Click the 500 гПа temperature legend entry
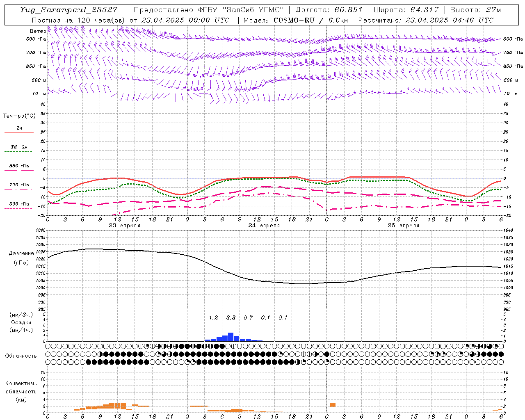Screen dimensions: 525x420 [x=19, y=204]
